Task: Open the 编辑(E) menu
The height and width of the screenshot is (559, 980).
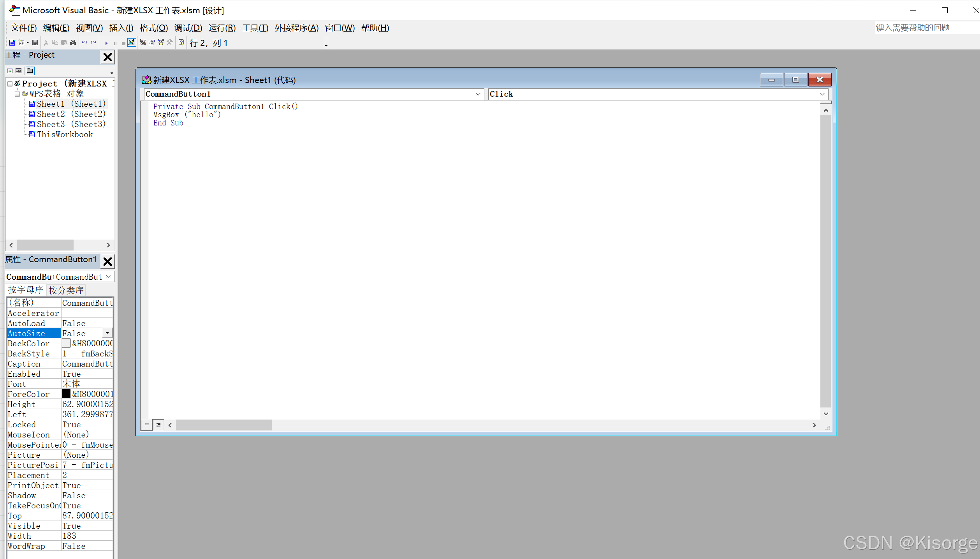Action: click(x=56, y=28)
